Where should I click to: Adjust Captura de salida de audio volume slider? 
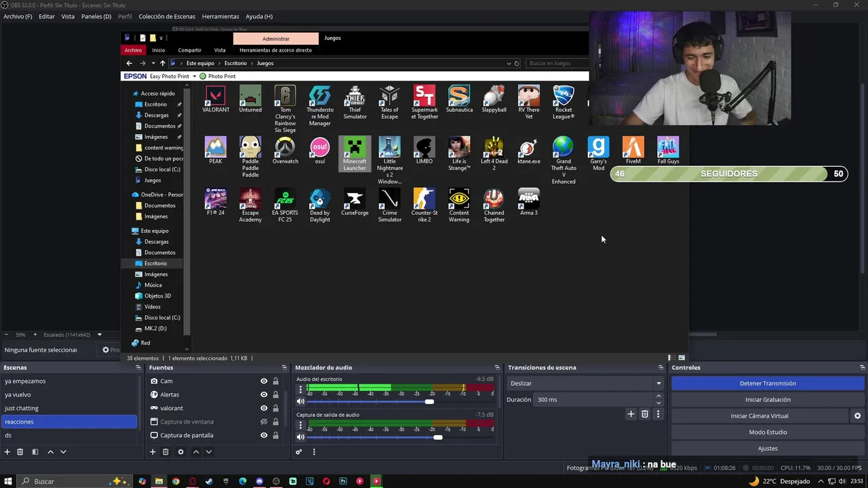[438, 437]
